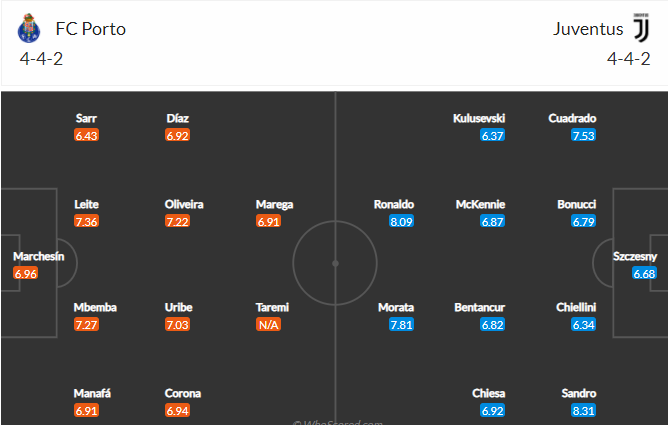Click the Juventus club logo

click(x=641, y=28)
